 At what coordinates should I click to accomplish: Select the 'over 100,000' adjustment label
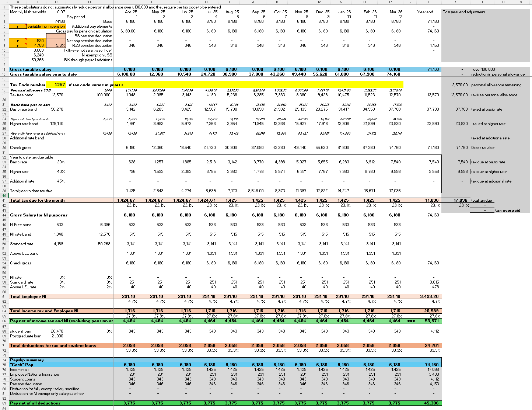[x=484, y=69]
